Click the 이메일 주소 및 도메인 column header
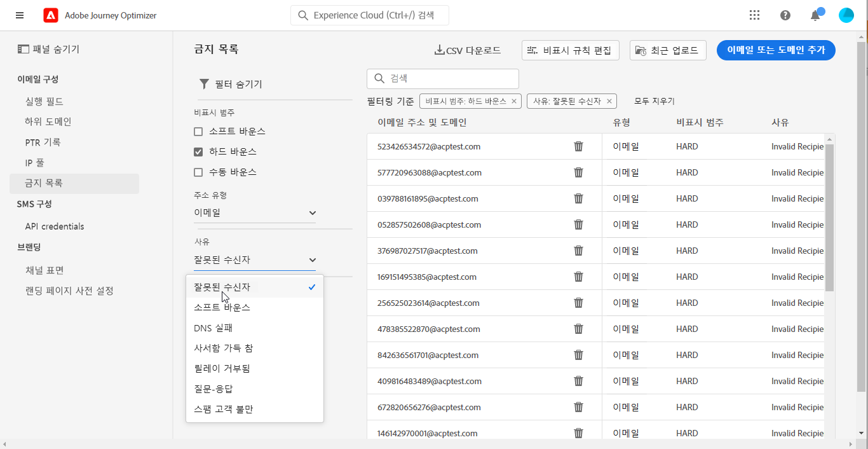 [423, 123]
